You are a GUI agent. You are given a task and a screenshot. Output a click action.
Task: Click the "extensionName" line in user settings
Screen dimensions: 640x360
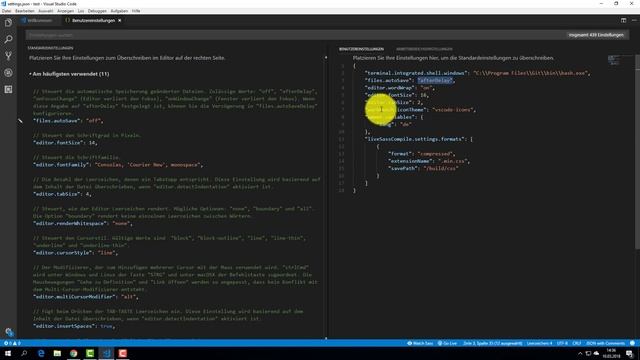click(x=429, y=161)
